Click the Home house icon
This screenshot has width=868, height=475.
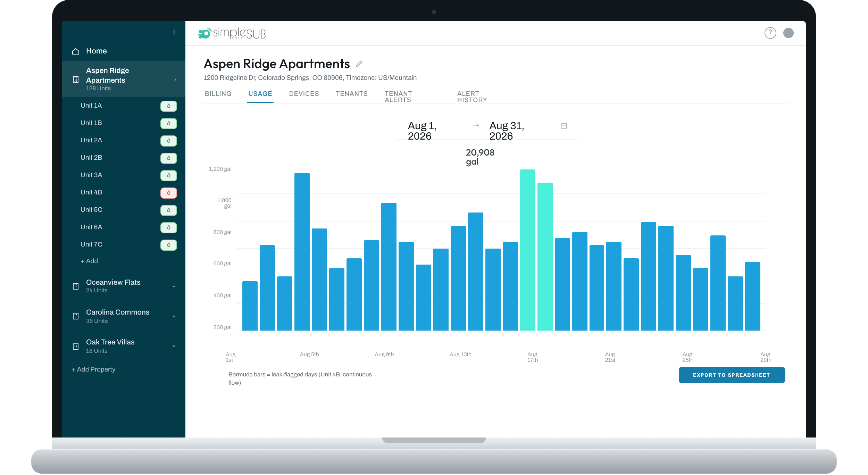[x=76, y=51]
